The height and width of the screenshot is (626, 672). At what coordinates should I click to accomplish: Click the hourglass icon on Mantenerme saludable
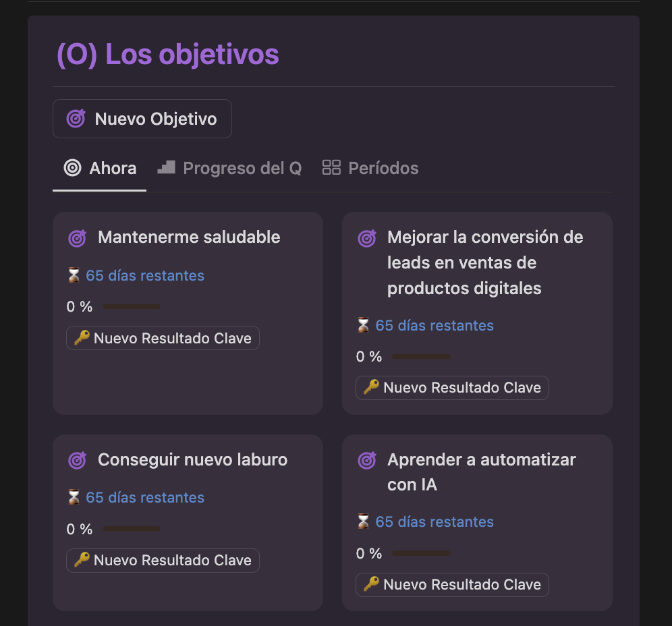[x=74, y=275]
